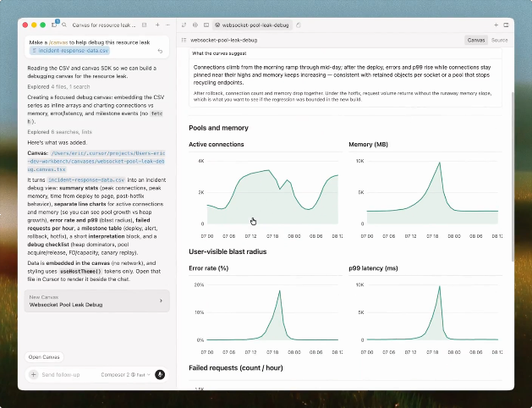Image resolution: width=532 pixels, height=408 pixels.
Task: Click the 'Pools and memory' heading
Action: coord(218,128)
